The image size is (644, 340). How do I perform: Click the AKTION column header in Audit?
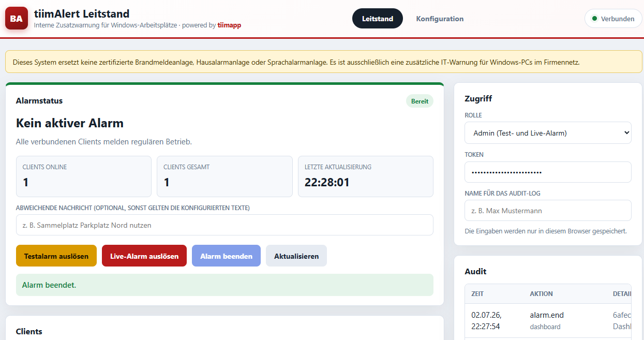pos(541,293)
